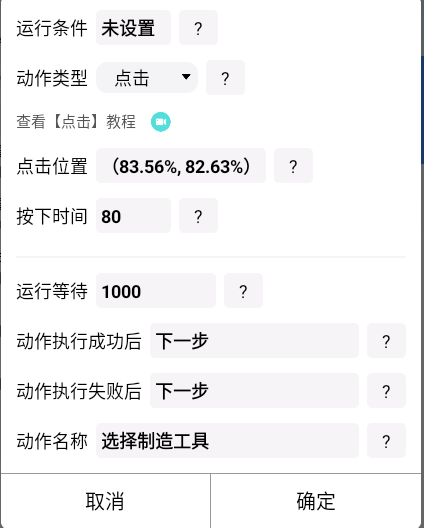Edit the 按下时间 value 80

tap(133, 216)
